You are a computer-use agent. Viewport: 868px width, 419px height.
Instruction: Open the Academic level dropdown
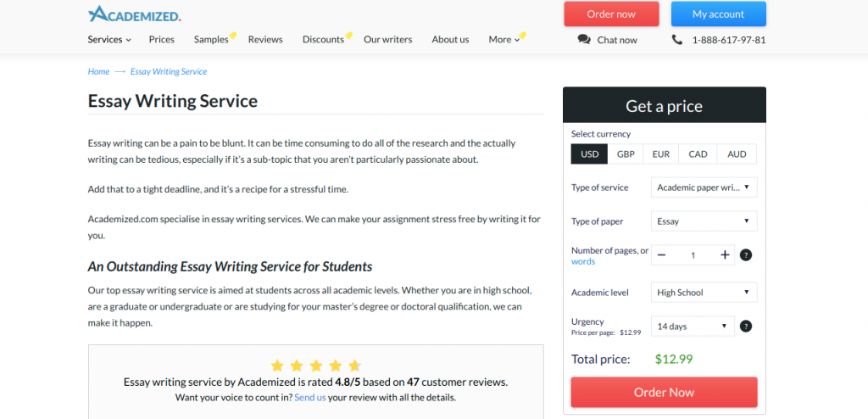click(x=704, y=292)
